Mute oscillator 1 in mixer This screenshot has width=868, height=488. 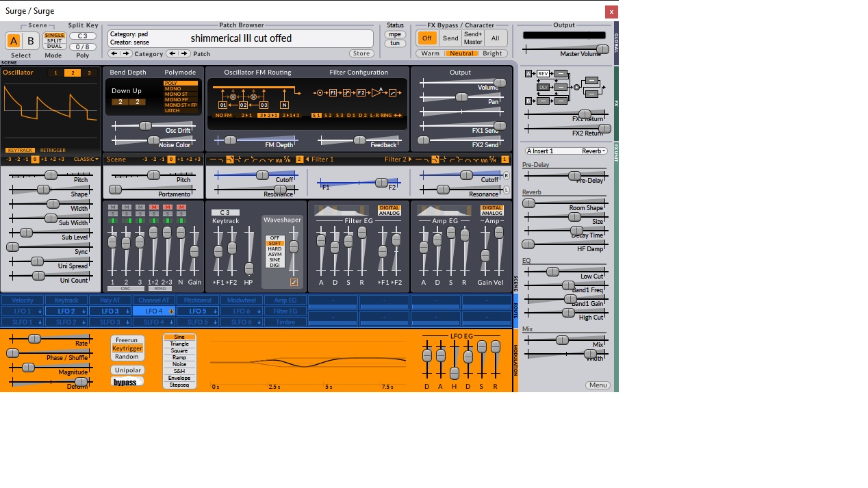point(112,207)
